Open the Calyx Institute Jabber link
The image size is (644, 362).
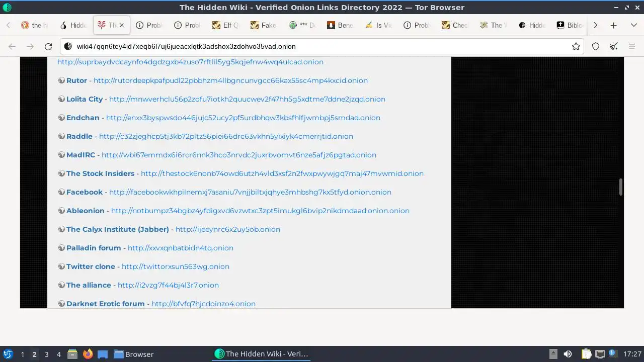[x=228, y=229]
